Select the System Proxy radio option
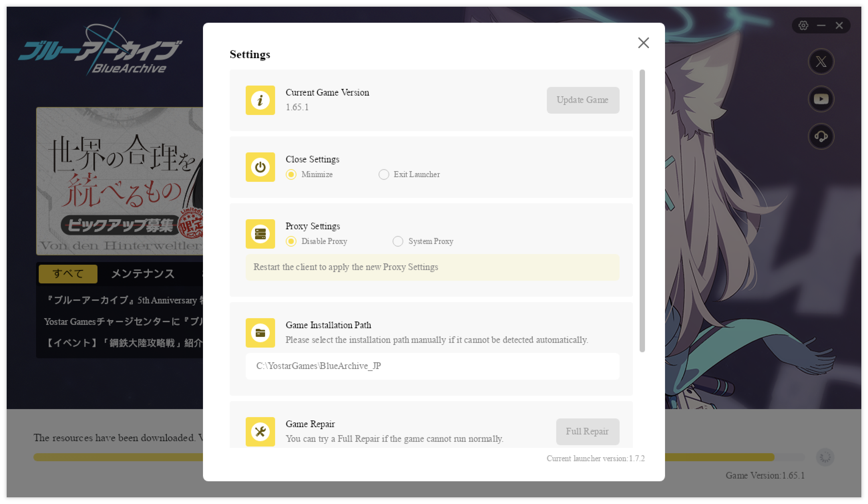This screenshot has width=868, height=504. click(x=398, y=241)
